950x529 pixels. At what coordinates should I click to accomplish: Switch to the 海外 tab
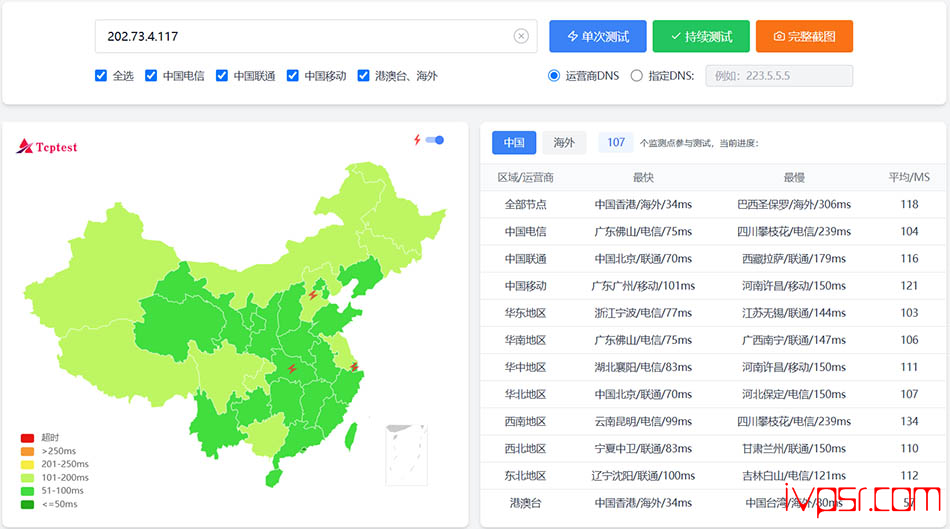[564, 142]
